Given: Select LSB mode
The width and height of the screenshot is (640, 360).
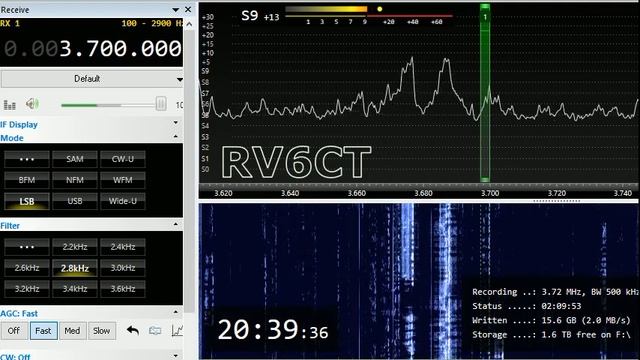Looking at the screenshot, I should coord(27,201).
